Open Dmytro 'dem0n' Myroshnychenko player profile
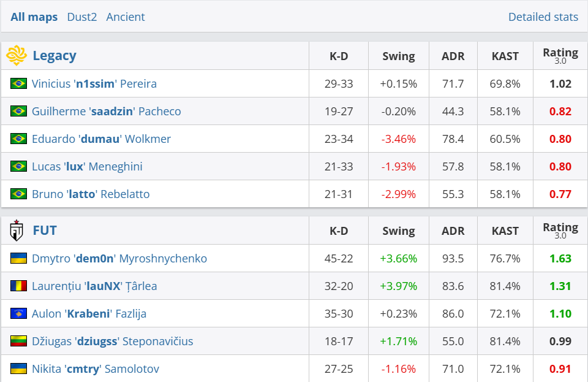 point(119,258)
